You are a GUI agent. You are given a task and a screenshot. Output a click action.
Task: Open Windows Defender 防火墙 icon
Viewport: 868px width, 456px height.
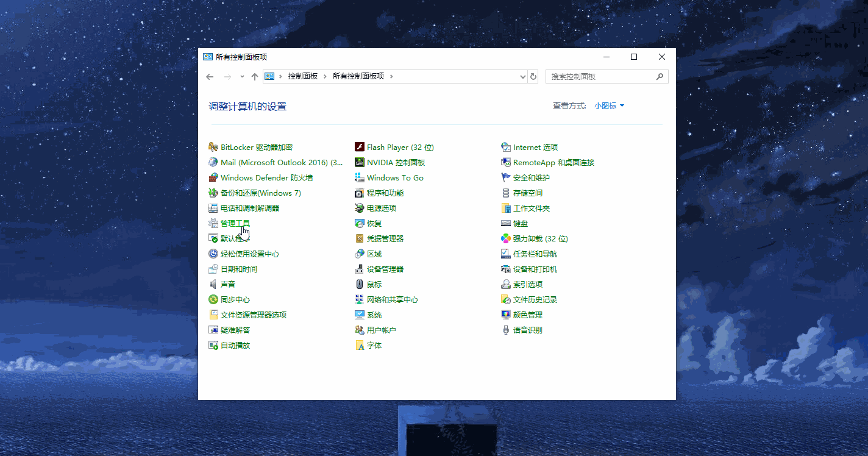(x=213, y=177)
